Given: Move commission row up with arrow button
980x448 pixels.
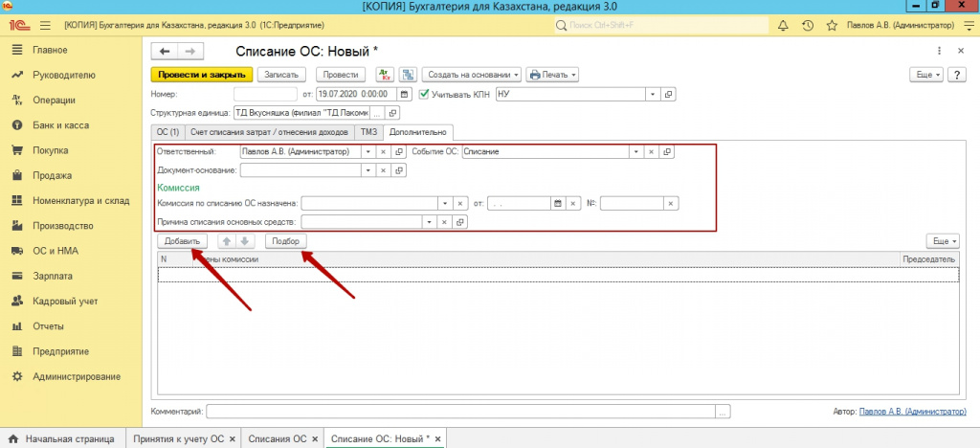Looking at the screenshot, I should [226, 241].
